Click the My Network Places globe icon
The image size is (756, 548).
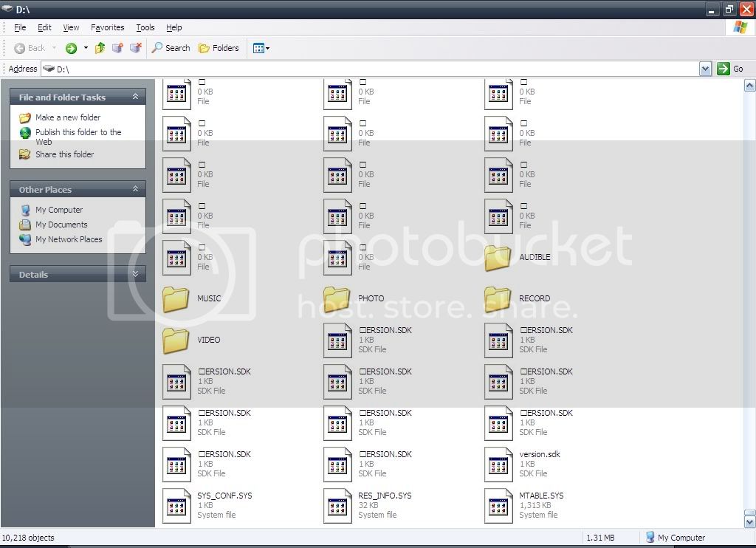tap(25, 239)
